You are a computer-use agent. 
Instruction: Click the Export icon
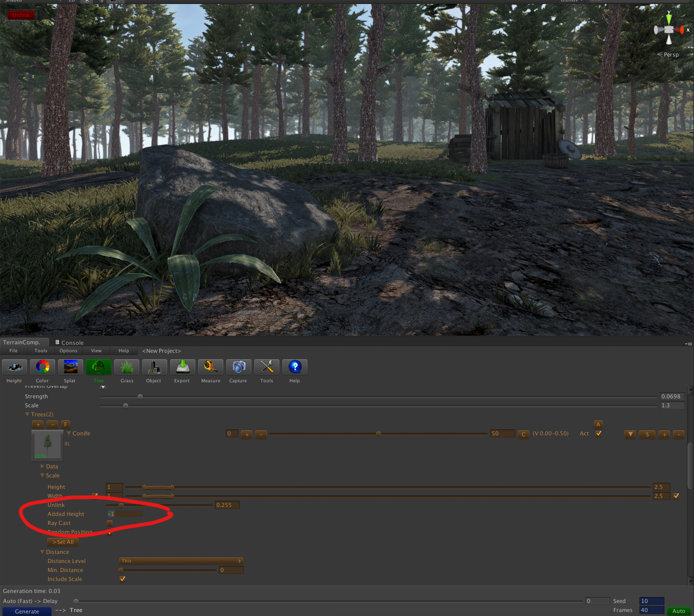182,370
